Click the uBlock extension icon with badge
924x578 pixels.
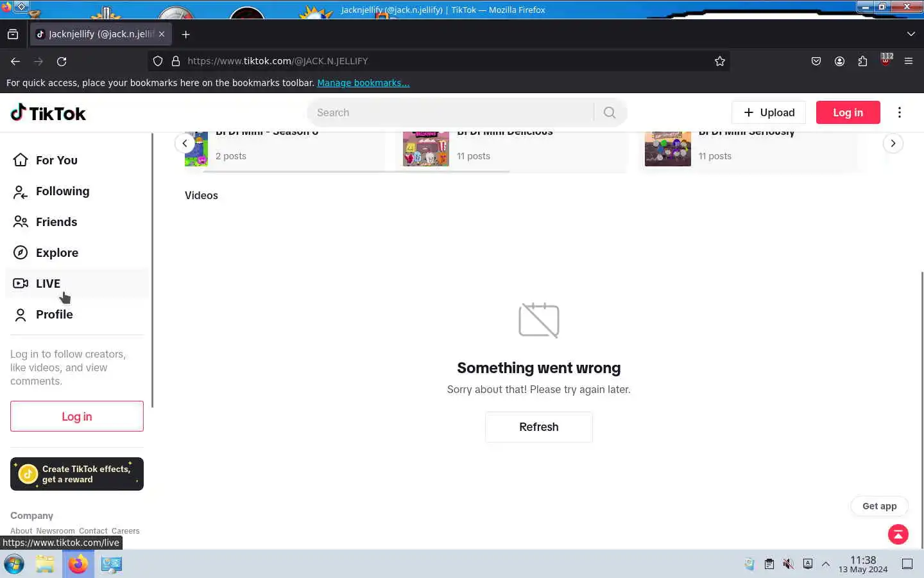[x=886, y=60]
